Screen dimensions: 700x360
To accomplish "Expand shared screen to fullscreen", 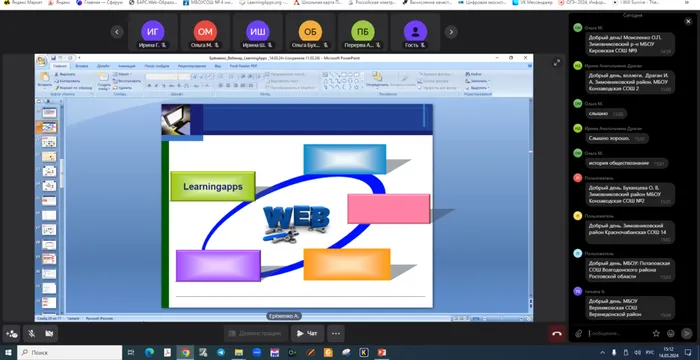I will point(557,63).
